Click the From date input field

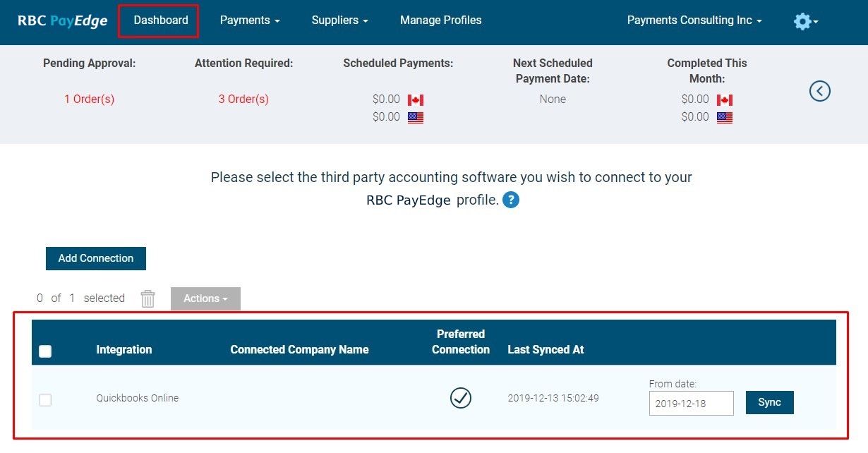[x=692, y=403]
